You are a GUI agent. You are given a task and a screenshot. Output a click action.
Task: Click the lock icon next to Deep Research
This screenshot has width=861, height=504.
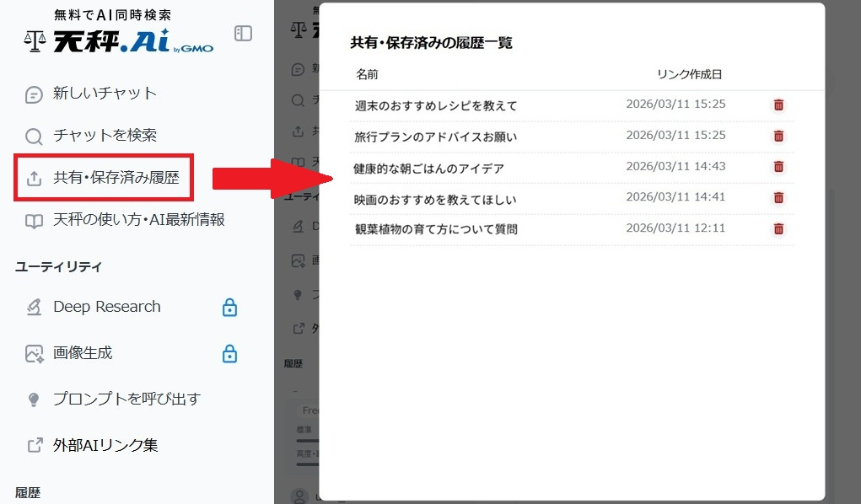(x=229, y=307)
